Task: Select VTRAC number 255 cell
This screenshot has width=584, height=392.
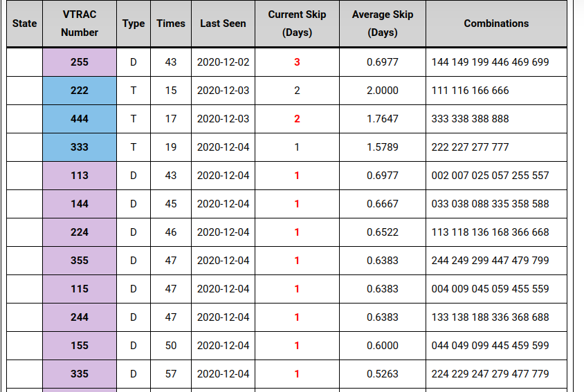Action: [x=80, y=62]
